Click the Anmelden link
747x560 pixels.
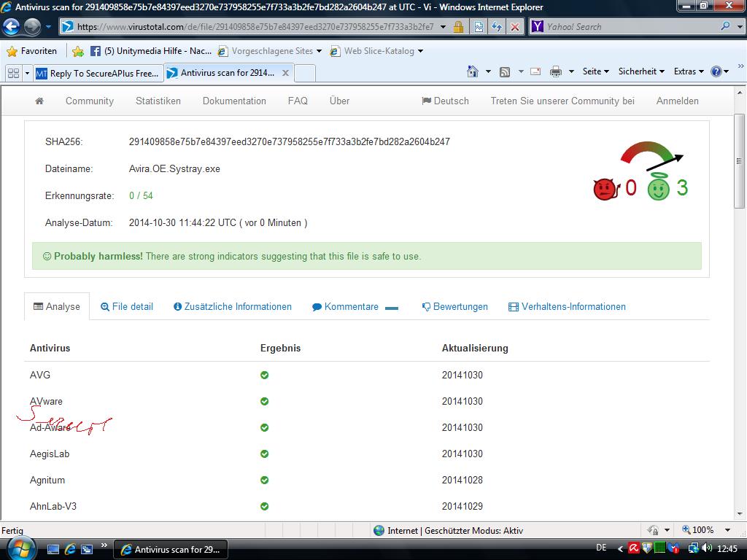click(678, 101)
